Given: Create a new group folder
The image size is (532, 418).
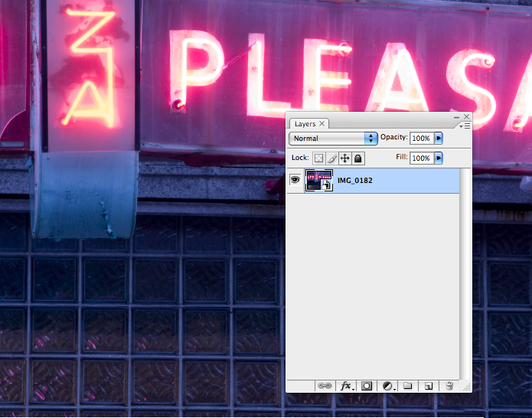Looking at the screenshot, I should (407, 386).
